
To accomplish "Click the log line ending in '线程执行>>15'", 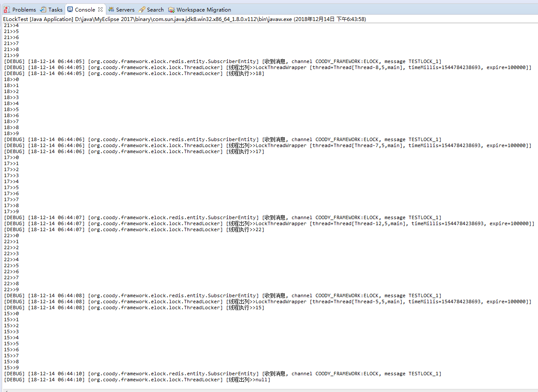I will (x=134, y=308).
